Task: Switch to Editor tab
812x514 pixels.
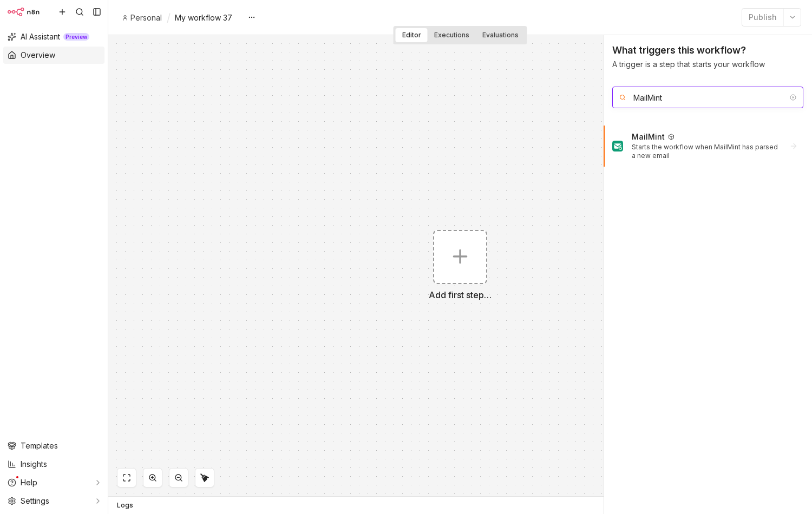Action: (x=411, y=35)
